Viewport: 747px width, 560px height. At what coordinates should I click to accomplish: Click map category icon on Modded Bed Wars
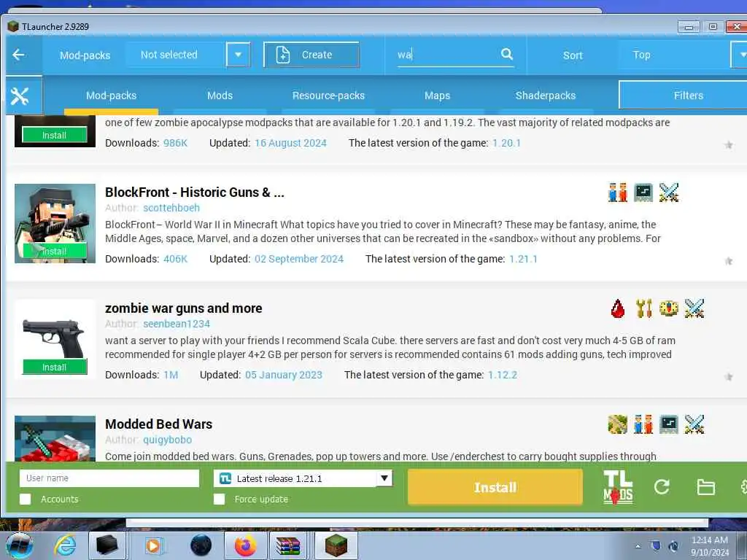click(618, 424)
